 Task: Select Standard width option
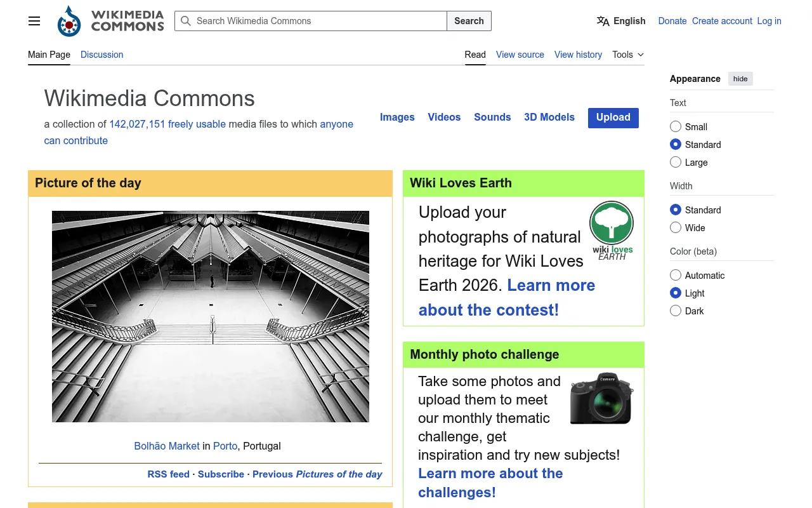click(676, 210)
